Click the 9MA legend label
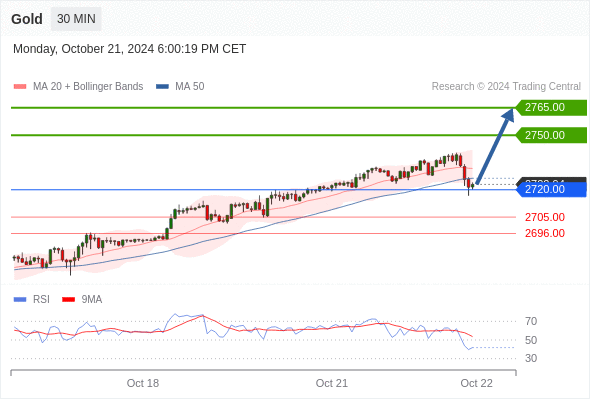The image size is (590, 400). click(x=92, y=300)
